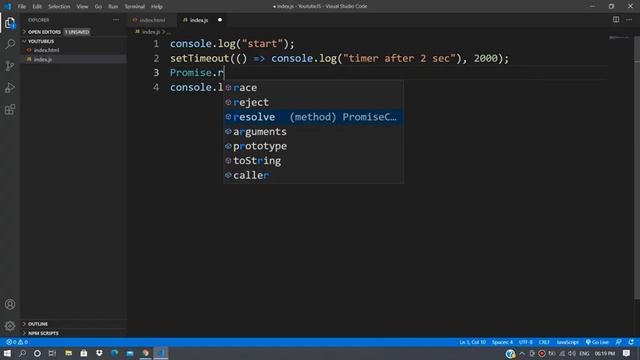Open the Edit menu
The width and height of the screenshot is (640, 360).
[37, 7]
